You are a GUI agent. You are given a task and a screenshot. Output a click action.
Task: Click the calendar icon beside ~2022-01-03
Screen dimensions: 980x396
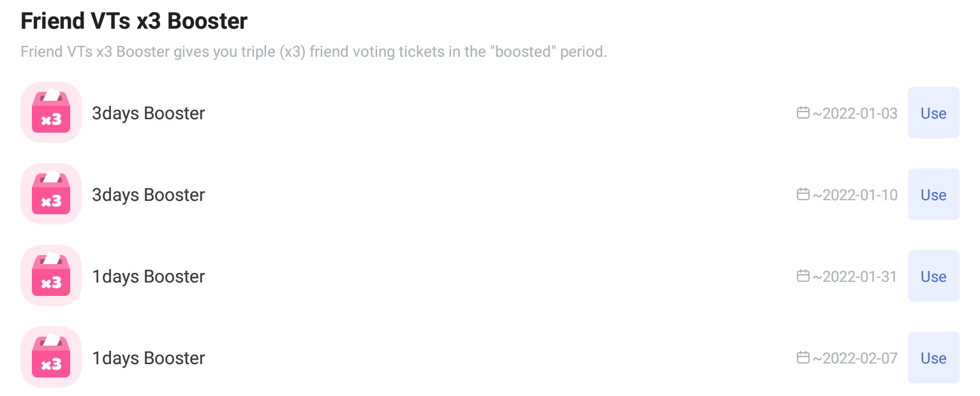[x=803, y=113]
